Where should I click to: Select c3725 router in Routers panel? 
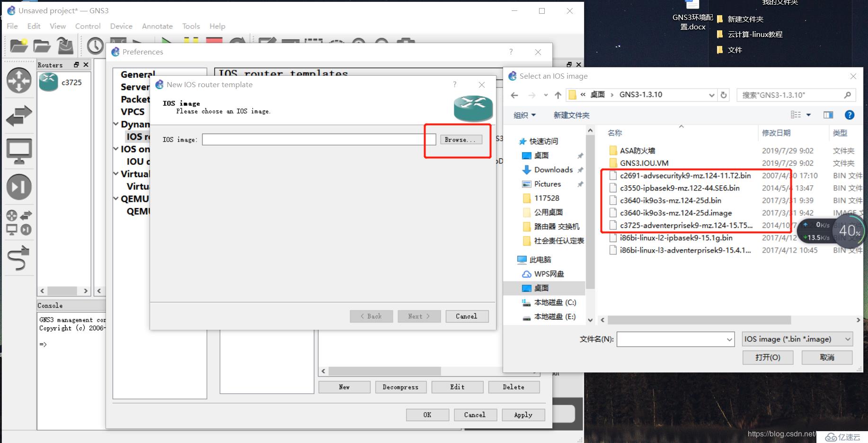[x=61, y=82]
